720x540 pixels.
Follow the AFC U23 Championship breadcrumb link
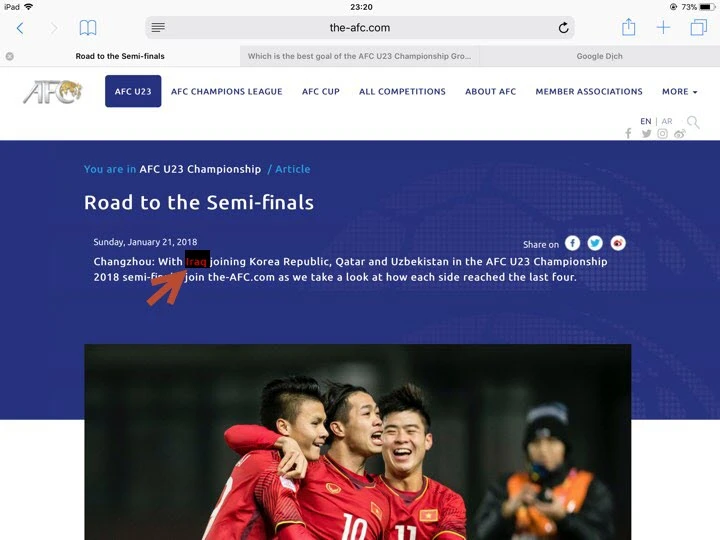[x=200, y=169]
